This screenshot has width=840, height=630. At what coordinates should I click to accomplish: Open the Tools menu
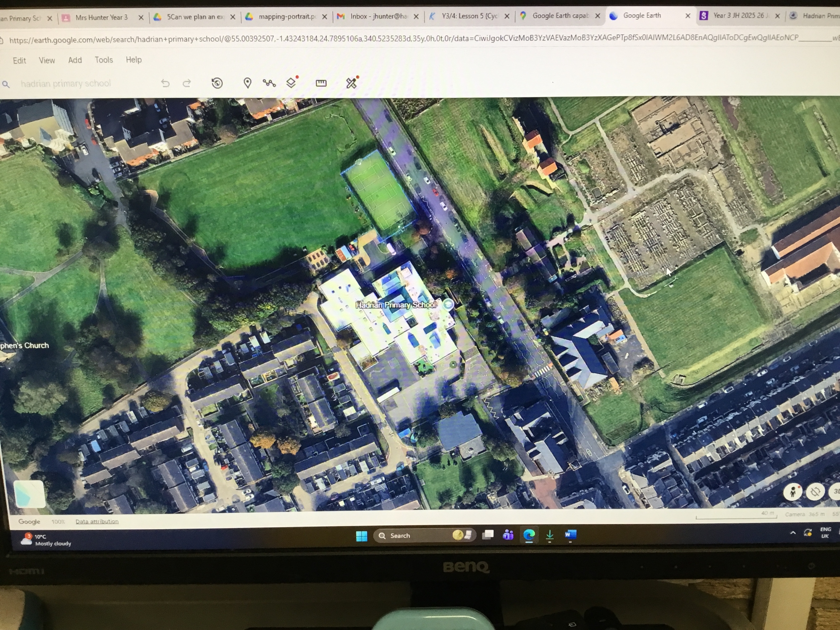coord(104,60)
